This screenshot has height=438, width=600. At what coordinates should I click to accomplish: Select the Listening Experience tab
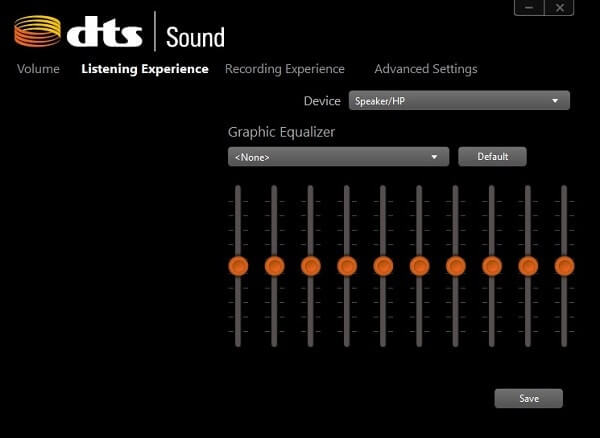click(x=145, y=69)
